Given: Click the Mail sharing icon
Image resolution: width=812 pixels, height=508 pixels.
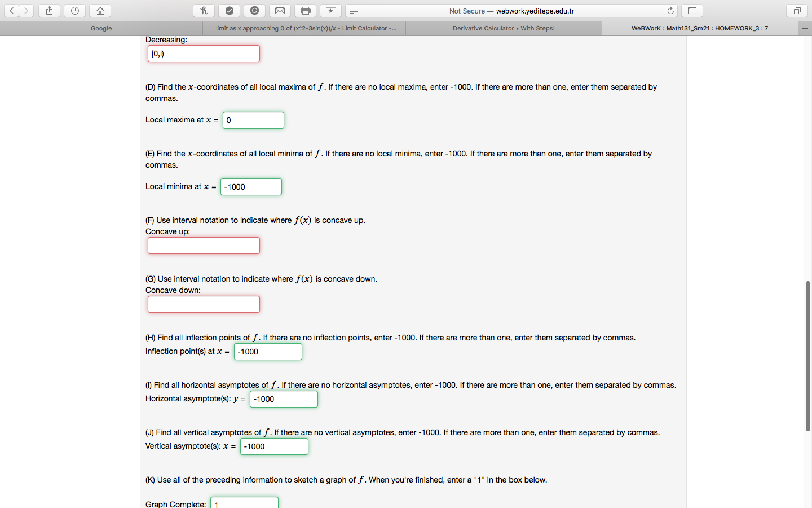Looking at the screenshot, I should [x=280, y=10].
